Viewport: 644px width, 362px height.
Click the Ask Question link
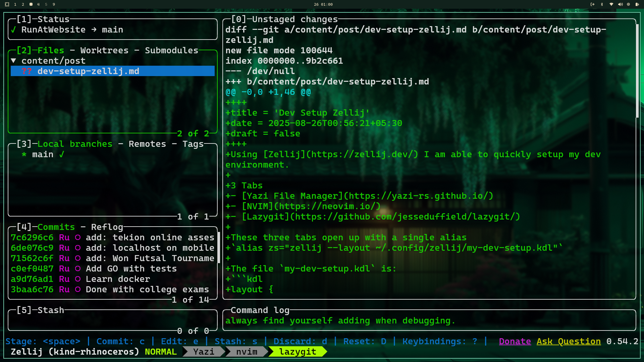tap(568, 341)
